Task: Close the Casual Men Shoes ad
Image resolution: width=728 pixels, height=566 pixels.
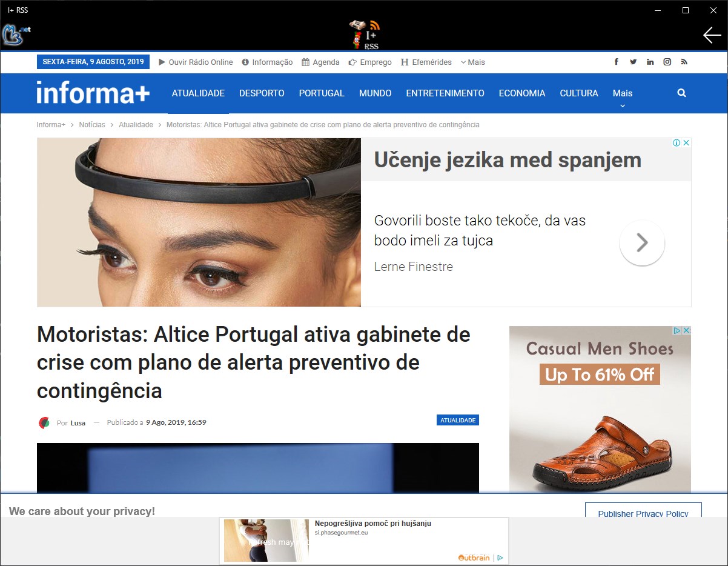Action: point(687,331)
